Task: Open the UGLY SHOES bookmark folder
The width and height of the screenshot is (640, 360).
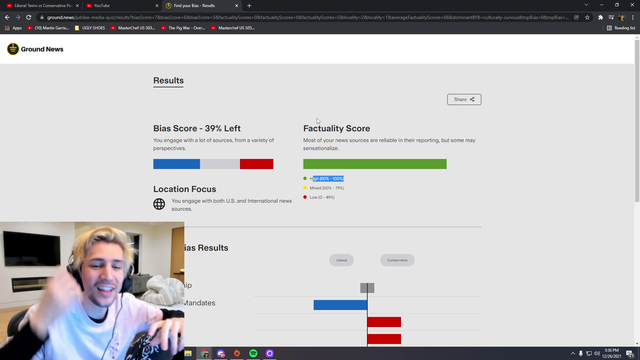Action: (x=90, y=28)
